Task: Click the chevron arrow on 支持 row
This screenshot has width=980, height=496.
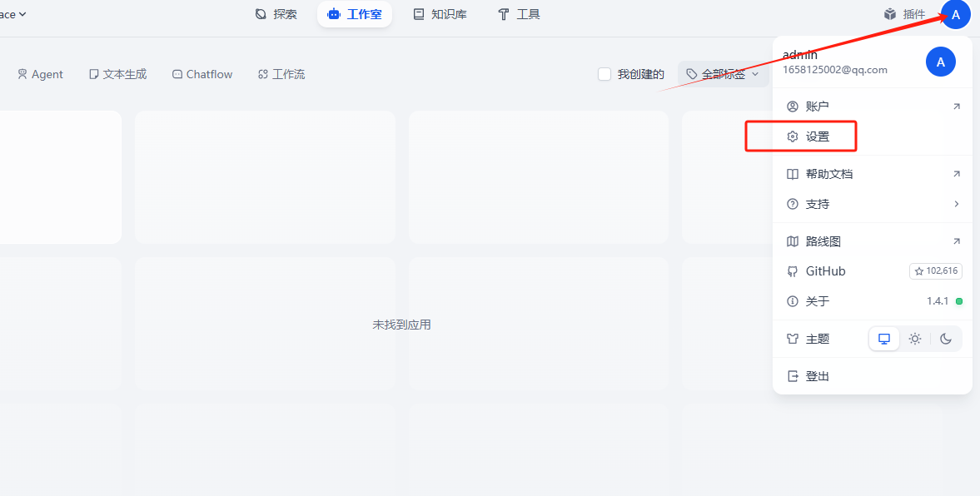Action: click(956, 204)
